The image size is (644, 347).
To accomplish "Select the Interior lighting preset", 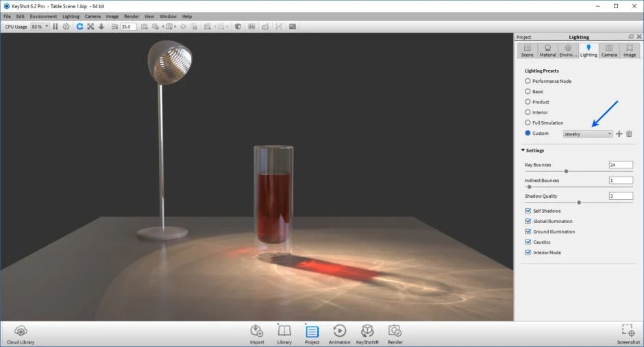I will pyautogui.click(x=528, y=112).
